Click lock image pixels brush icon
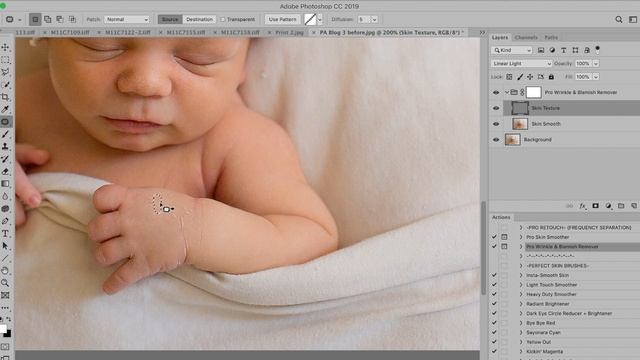640x360 pixels. (x=520, y=77)
